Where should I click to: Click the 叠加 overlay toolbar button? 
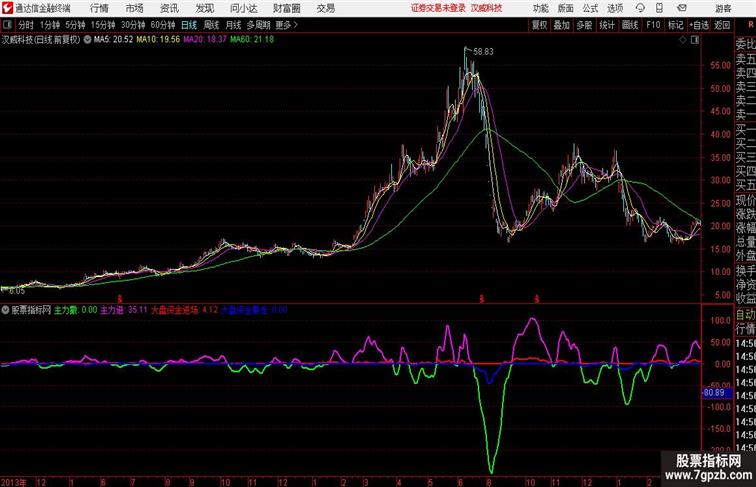point(562,25)
